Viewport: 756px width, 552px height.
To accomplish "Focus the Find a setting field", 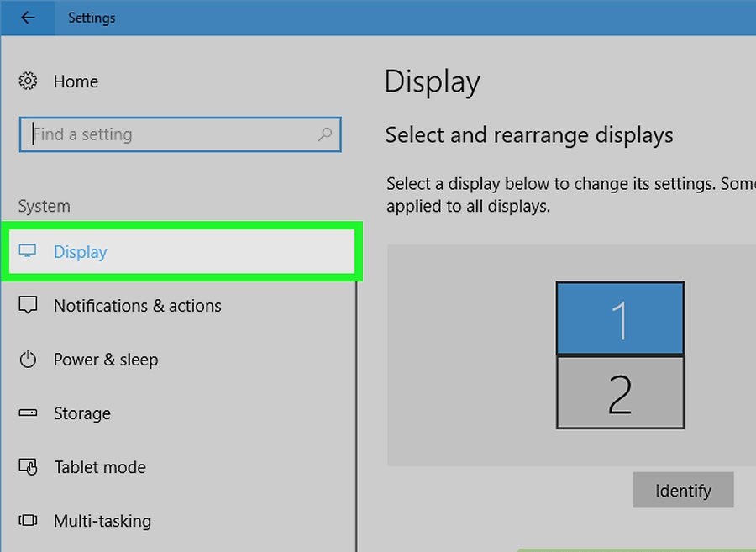I will (181, 134).
